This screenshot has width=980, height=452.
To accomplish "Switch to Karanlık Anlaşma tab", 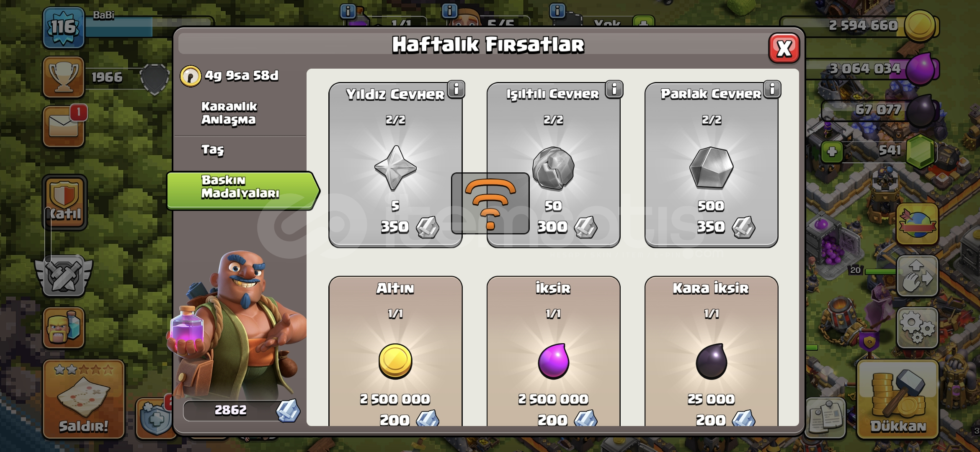I will 229,113.
